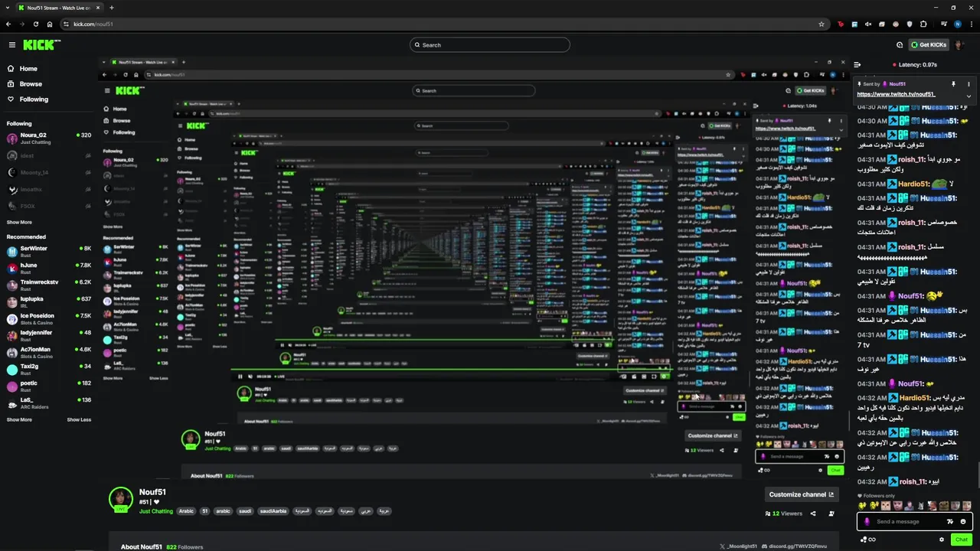
Task: Open Trainwreckstv recommended channel
Action: 49,285
